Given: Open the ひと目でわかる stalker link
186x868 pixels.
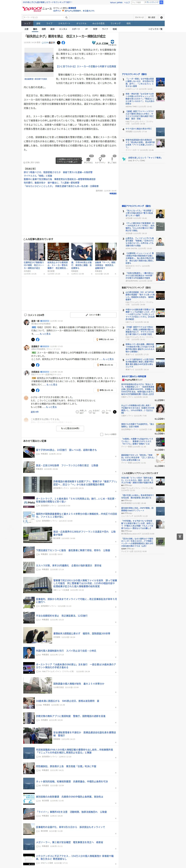Looking at the screenshot, I should coord(86,66).
